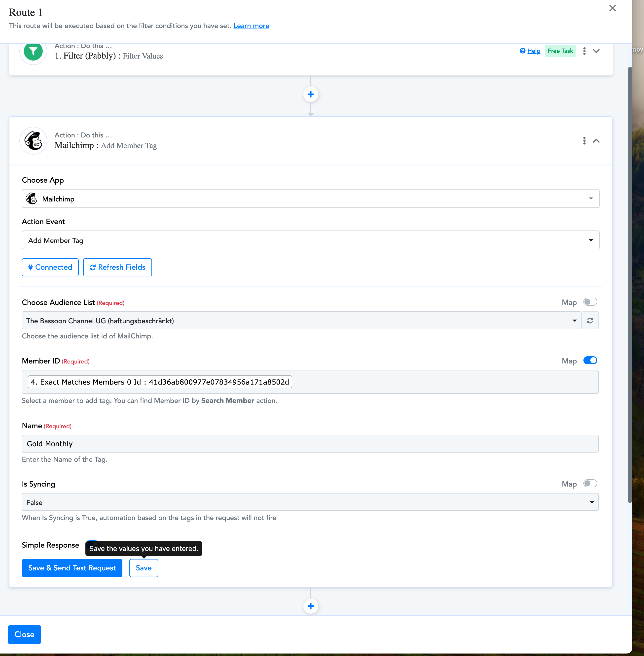Open the Action Event dropdown

pyautogui.click(x=311, y=240)
